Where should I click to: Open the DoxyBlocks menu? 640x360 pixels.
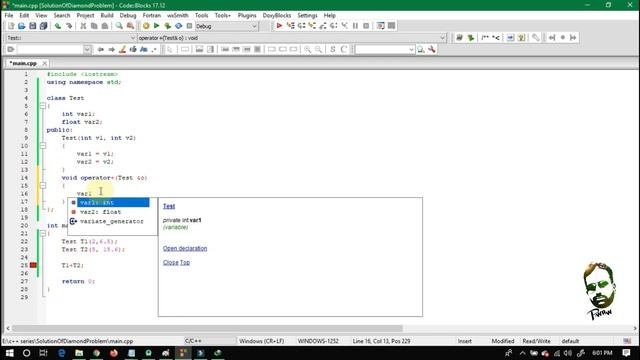(277, 16)
